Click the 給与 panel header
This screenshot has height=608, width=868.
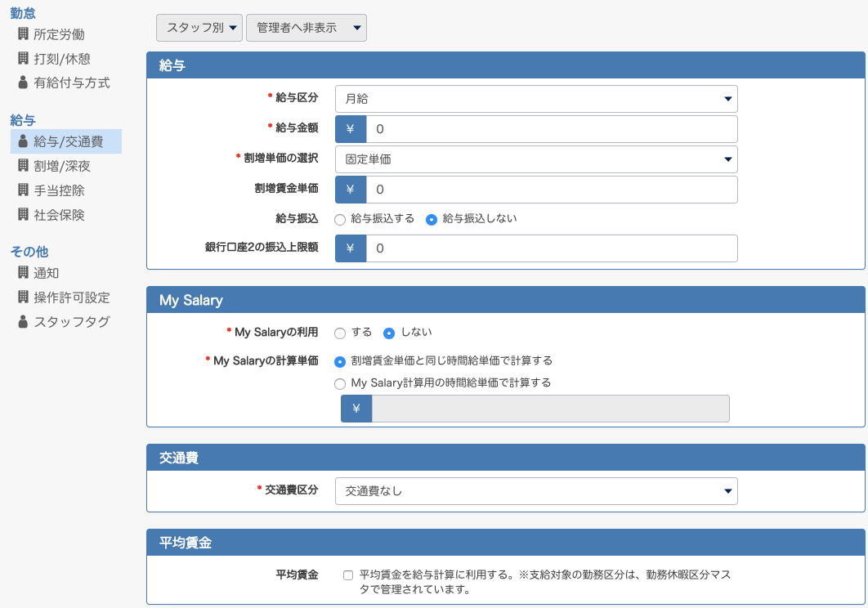pos(505,65)
